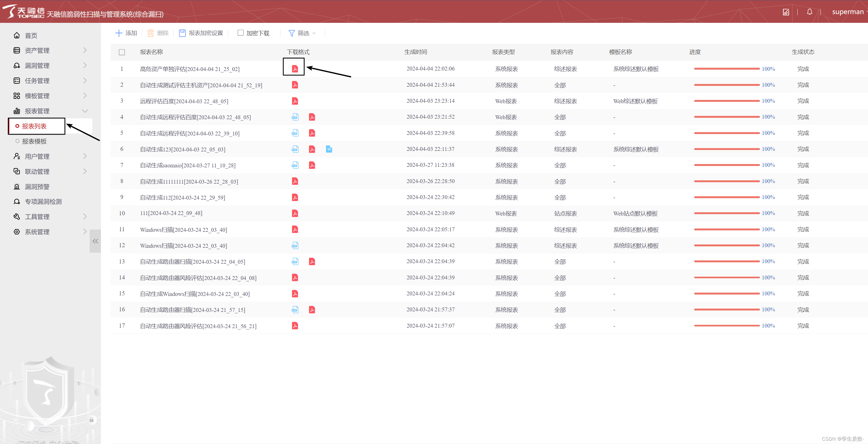Toggle the 加密下载 checkbox

(x=241, y=33)
